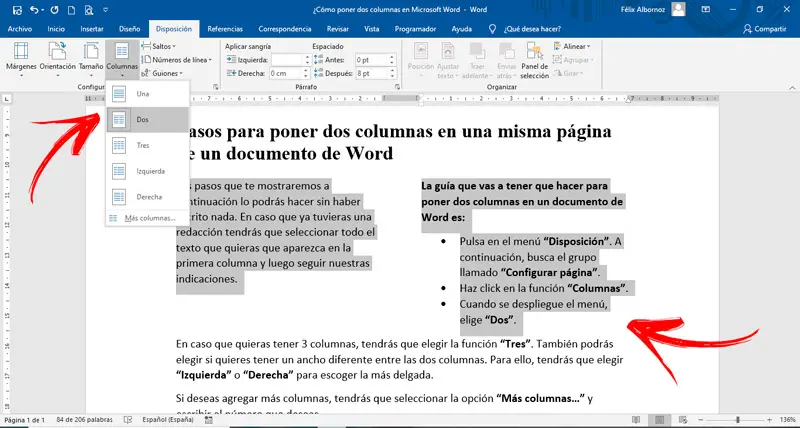The width and height of the screenshot is (800, 428).
Task: Switch to the Correspondencia tab
Action: [285, 29]
